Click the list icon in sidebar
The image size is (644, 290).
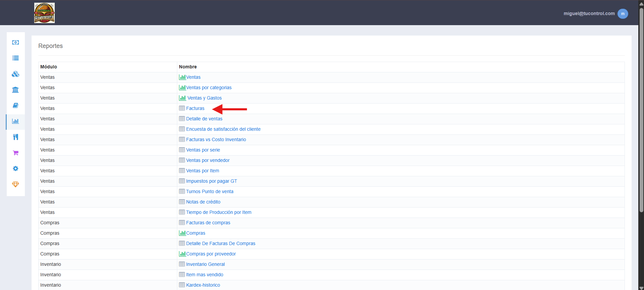pyautogui.click(x=15, y=58)
